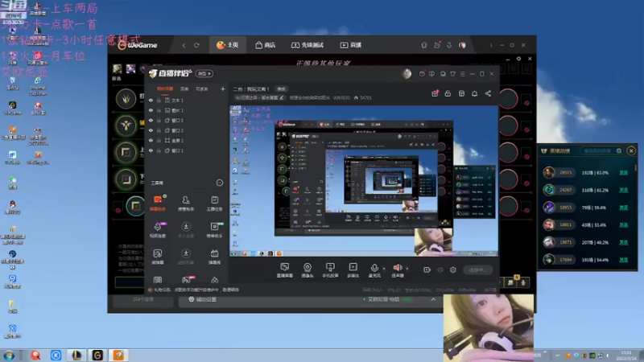
Task: Switch to WeGame 商店 tab
Action: (266, 45)
